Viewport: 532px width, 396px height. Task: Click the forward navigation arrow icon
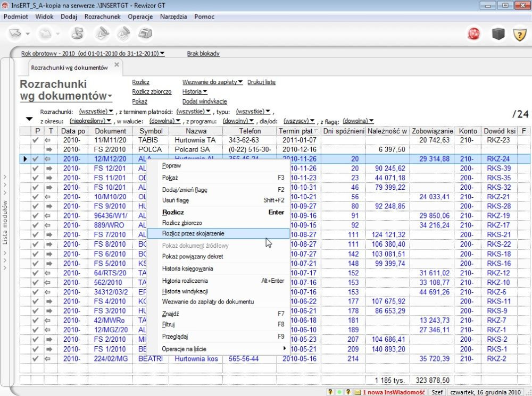(x=44, y=34)
